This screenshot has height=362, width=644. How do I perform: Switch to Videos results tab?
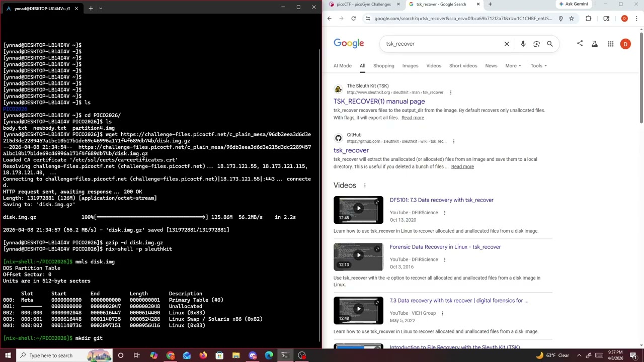coord(434,66)
